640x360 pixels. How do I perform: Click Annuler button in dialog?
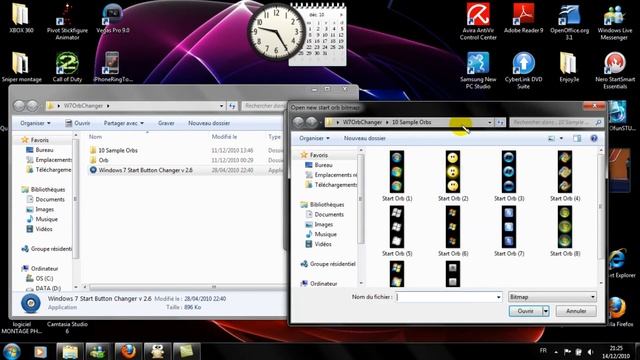tap(576, 311)
